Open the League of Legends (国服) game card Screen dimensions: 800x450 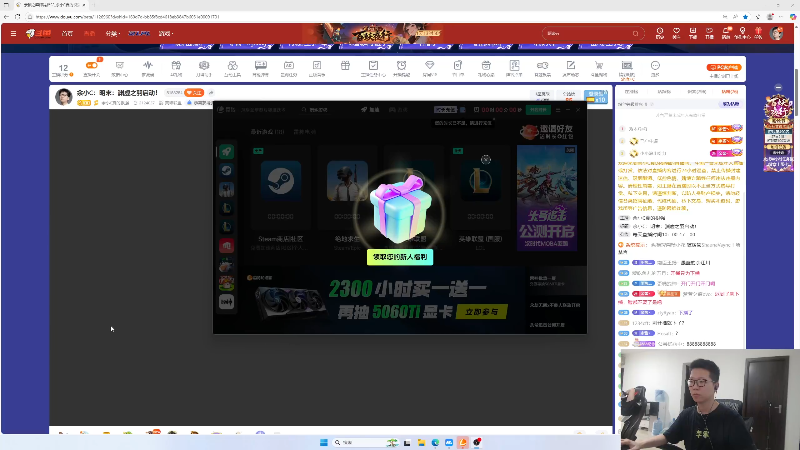pos(480,198)
